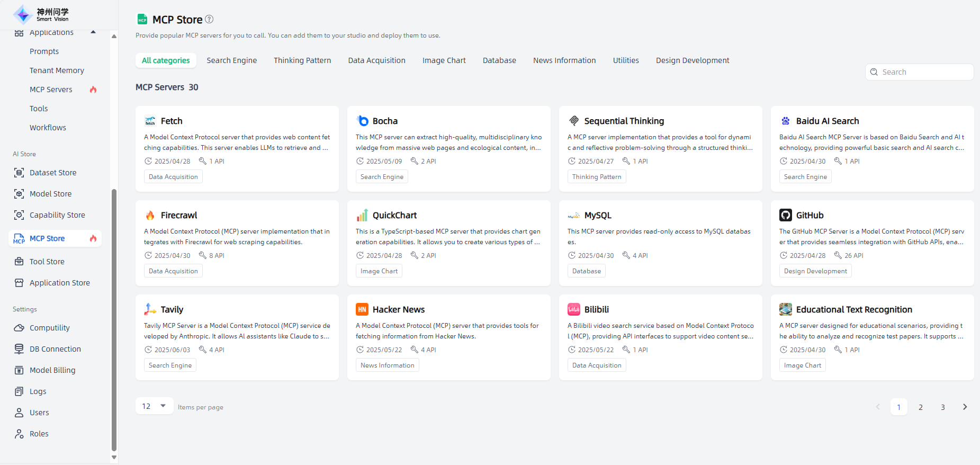This screenshot has width=980, height=465.
Task: Open Tenant Memory in the sidebar
Action: tap(57, 70)
